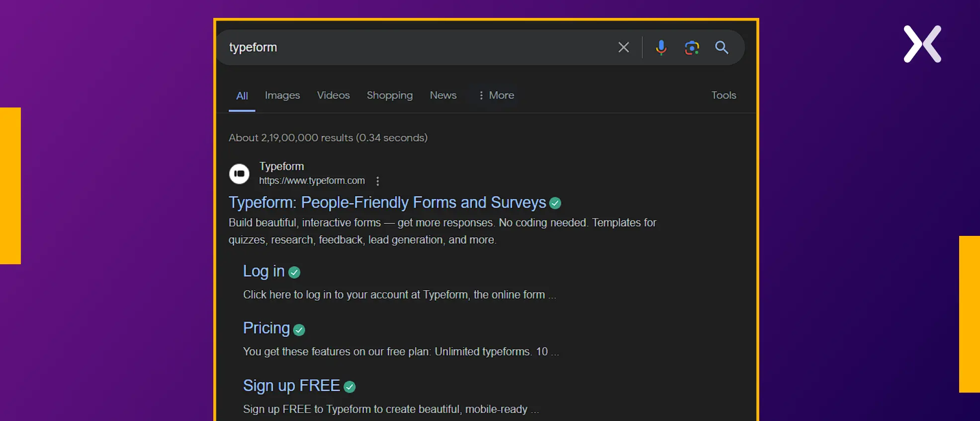Select the All results tab

242,96
